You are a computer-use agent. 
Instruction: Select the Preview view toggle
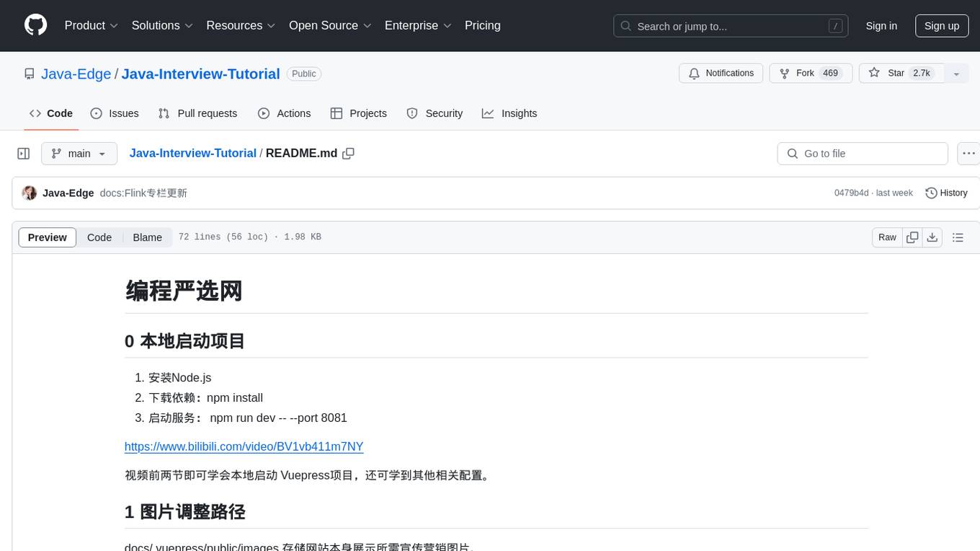pos(48,237)
